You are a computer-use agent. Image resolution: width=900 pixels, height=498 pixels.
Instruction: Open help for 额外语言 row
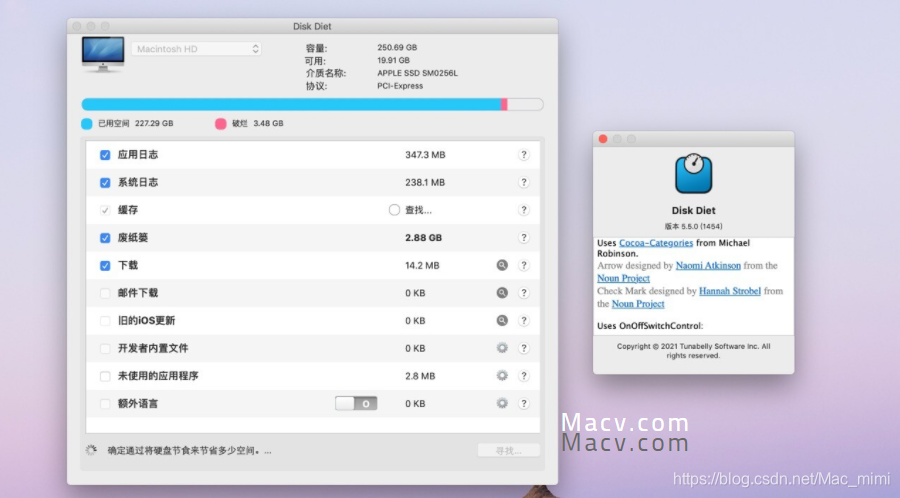[x=523, y=403]
